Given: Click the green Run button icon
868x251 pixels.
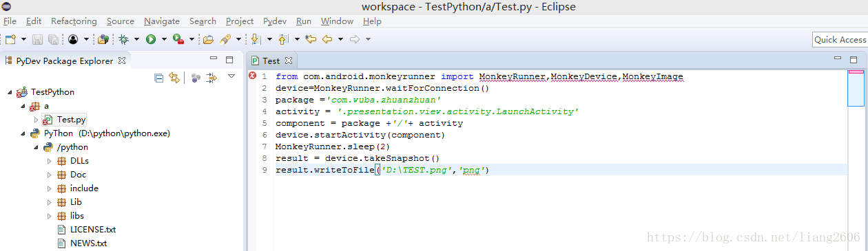Looking at the screenshot, I should [150, 39].
